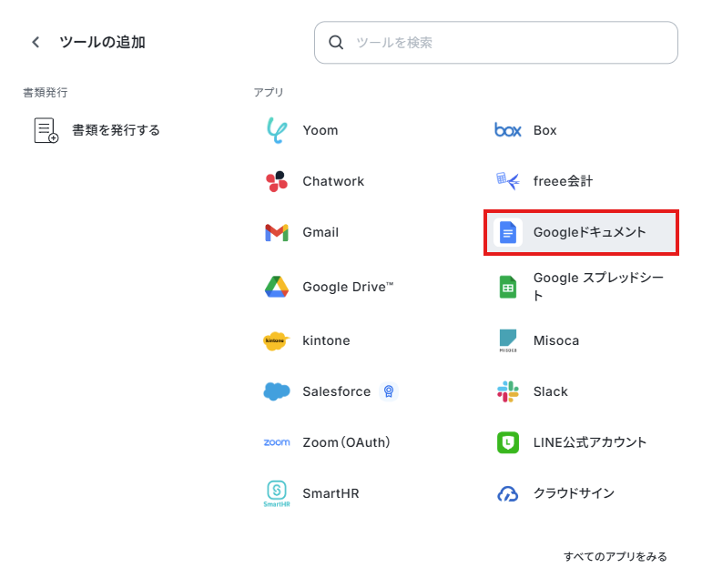Choose freee会計 app label

coord(563,181)
